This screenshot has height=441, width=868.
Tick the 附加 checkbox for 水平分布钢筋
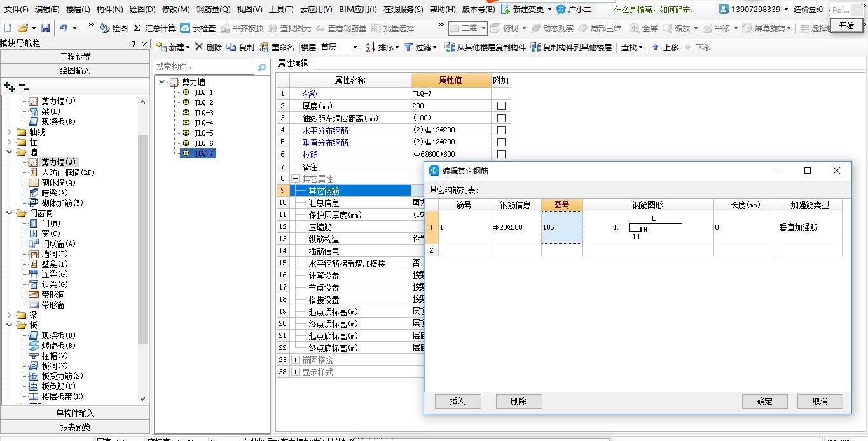pyautogui.click(x=501, y=130)
